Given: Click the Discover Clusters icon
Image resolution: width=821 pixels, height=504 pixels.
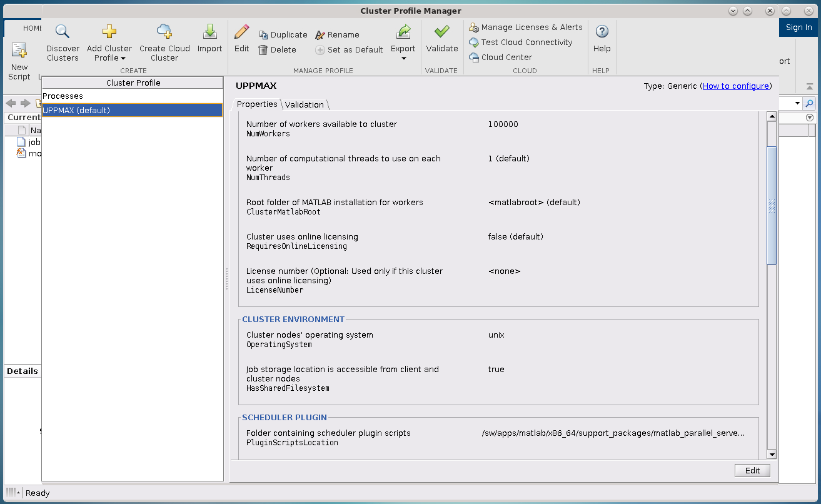Looking at the screenshot, I should pyautogui.click(x=63, y=33).
